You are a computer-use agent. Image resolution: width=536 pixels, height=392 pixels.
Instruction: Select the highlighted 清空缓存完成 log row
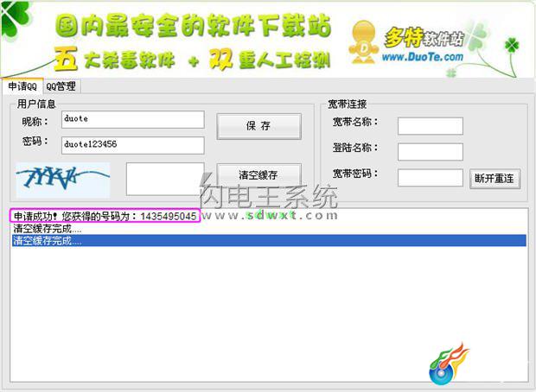point(269,240)
